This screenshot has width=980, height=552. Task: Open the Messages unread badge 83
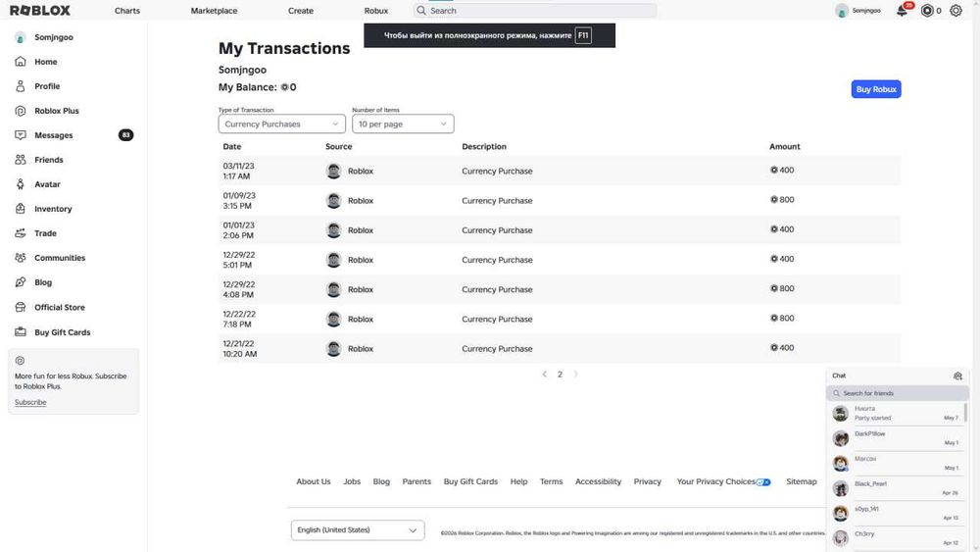click(125, 135)
